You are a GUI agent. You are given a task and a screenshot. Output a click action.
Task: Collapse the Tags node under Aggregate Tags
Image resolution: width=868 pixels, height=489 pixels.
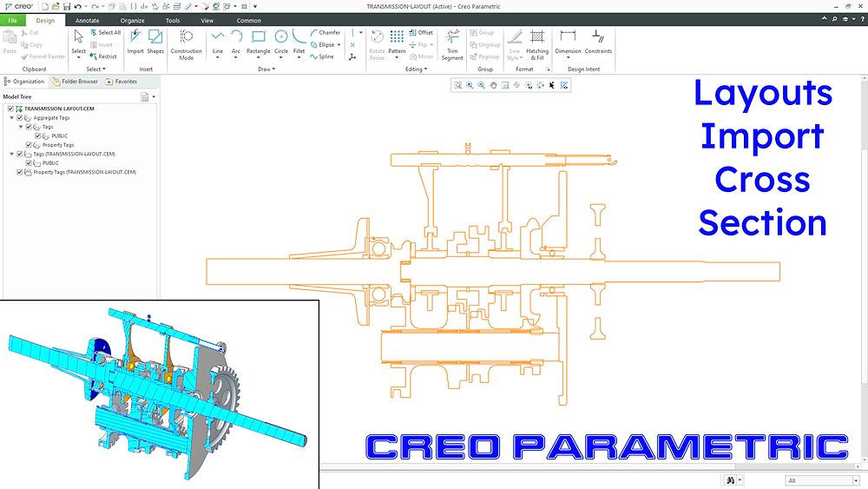(21, 127)
